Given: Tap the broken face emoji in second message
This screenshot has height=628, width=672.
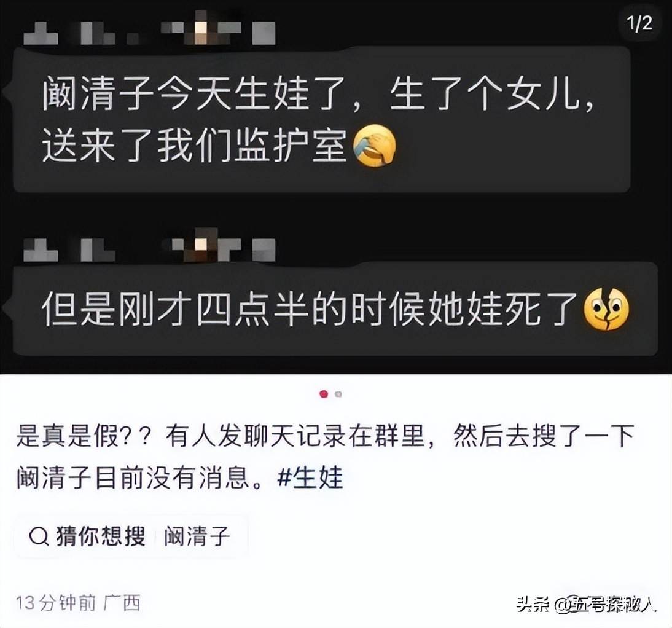Looking at the screenshot, I should (606, 309).
